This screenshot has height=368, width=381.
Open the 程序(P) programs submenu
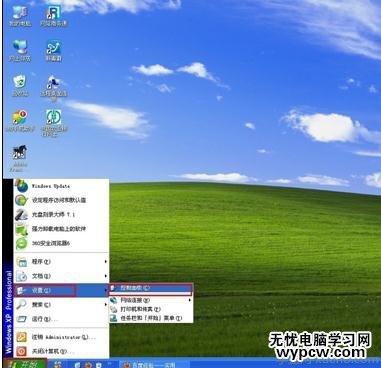(x=61, y=262)
